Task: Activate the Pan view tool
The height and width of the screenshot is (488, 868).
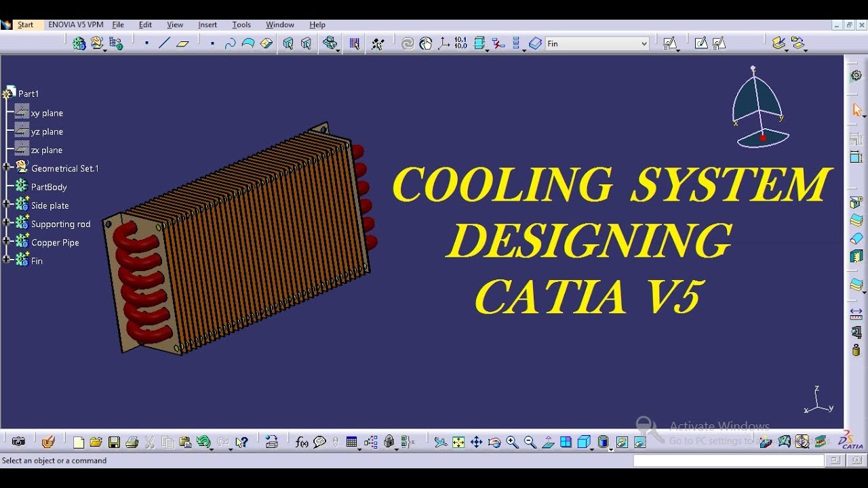Action: tap(477, 443)
